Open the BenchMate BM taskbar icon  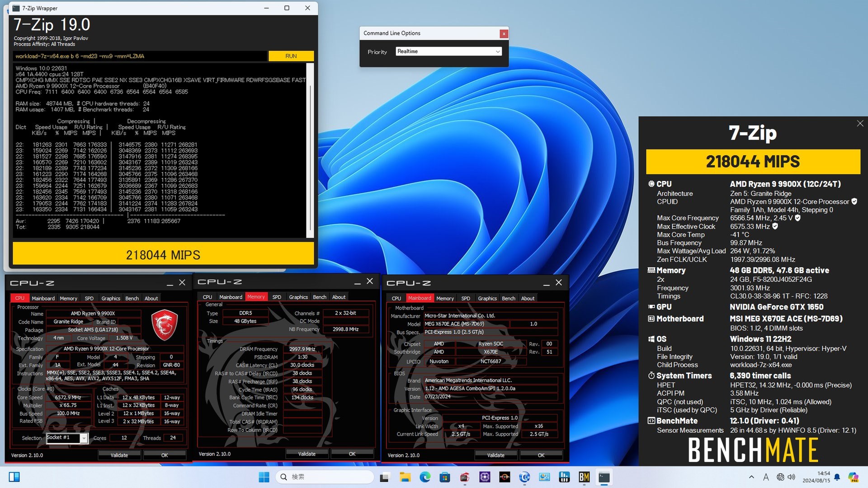point(584,477)
